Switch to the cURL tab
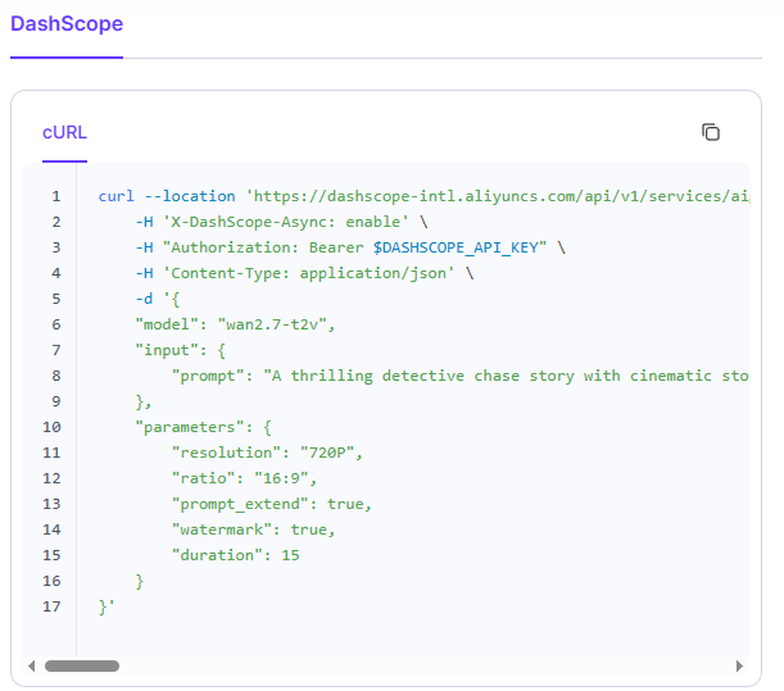784x691 pixels. pyautogui.click(x=64, y=132)
